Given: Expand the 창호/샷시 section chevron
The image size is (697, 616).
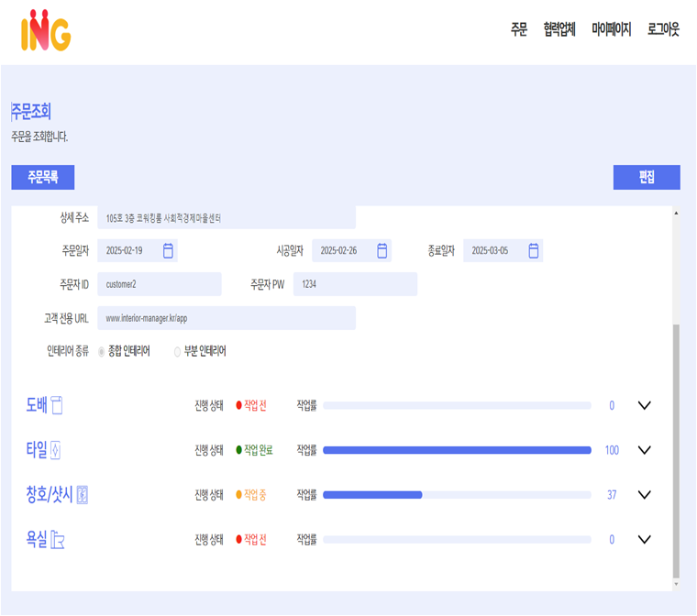Looking at the screenshot, I should pyautogui.click(x=644, y=495).
